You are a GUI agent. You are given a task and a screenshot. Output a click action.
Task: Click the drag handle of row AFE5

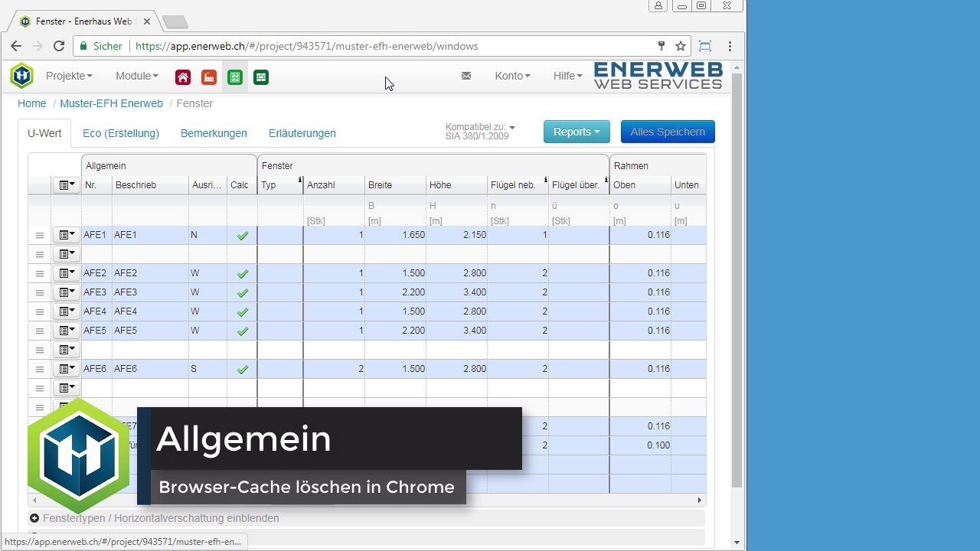pyautogui.click(x=40, y=331)
